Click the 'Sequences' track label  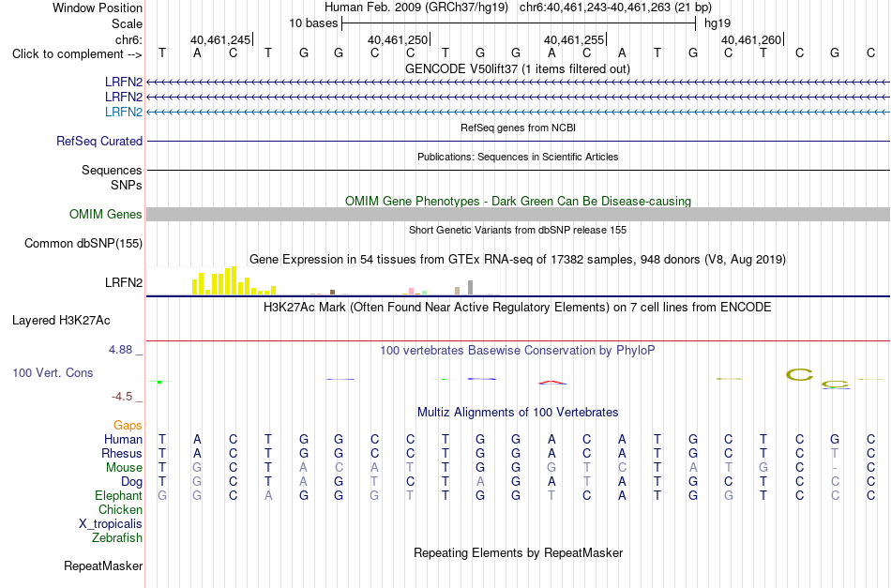pyautogui.click(x=112, y=170)
